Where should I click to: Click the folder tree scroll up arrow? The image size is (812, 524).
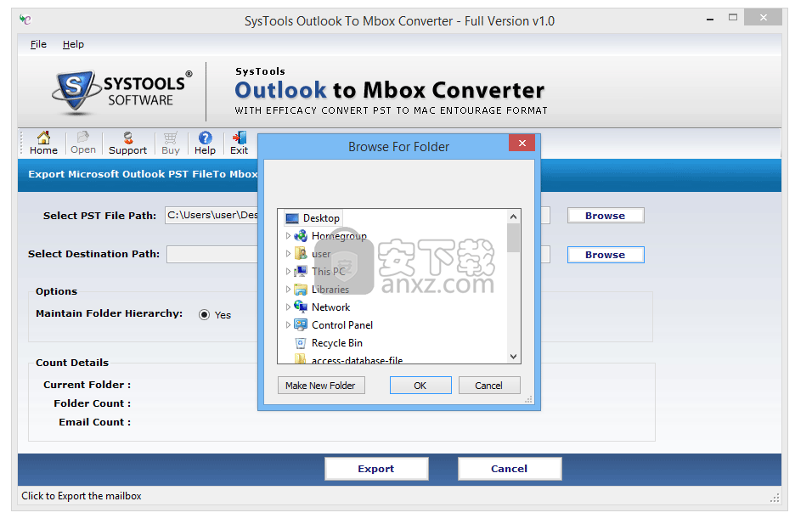coord(513,217)
